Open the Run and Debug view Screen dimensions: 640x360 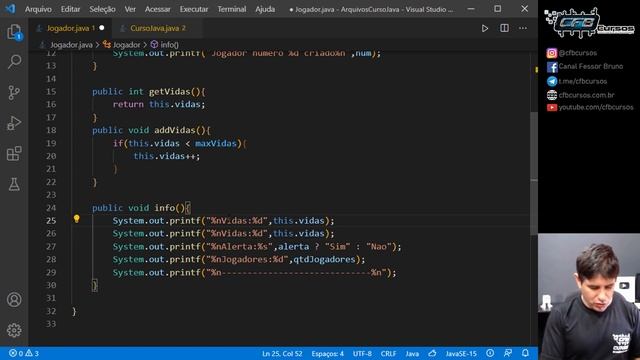[14, 123]
